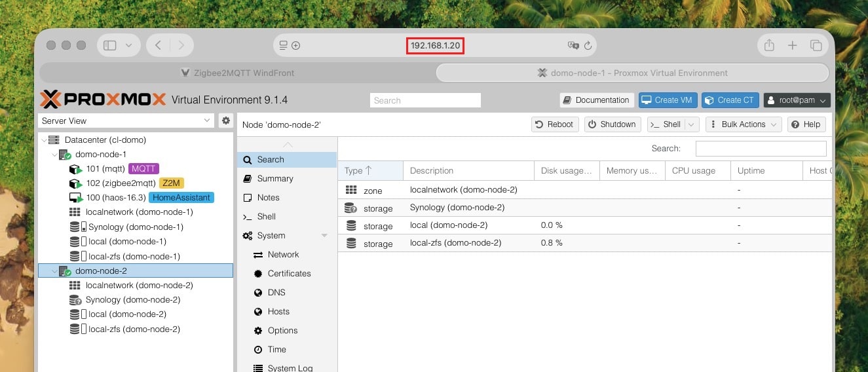Click the Create VM button

pos(668,100)
